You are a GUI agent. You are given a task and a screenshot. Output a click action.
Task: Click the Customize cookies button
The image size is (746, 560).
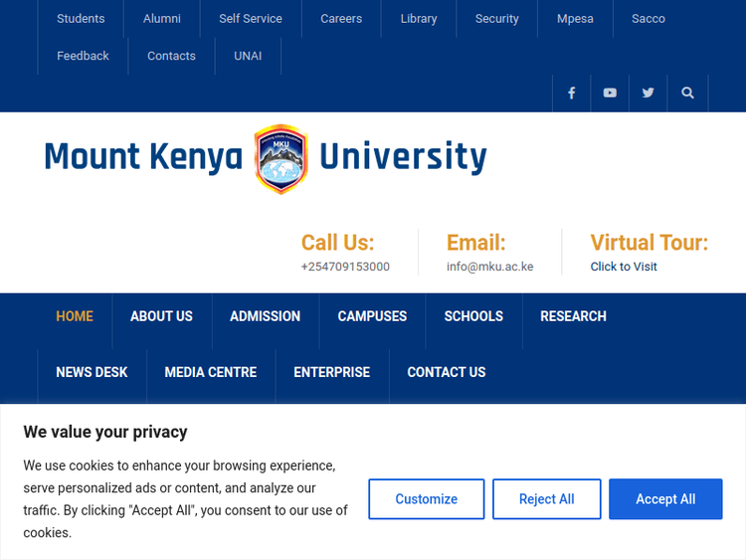point(427,499)
